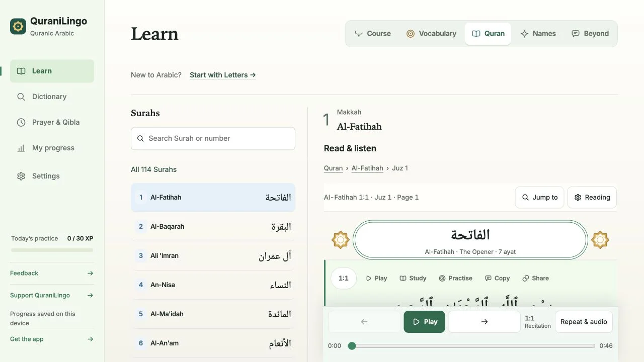Open the Jump to search
This screenshot has width=644, height=362.
tap(540, 197)
